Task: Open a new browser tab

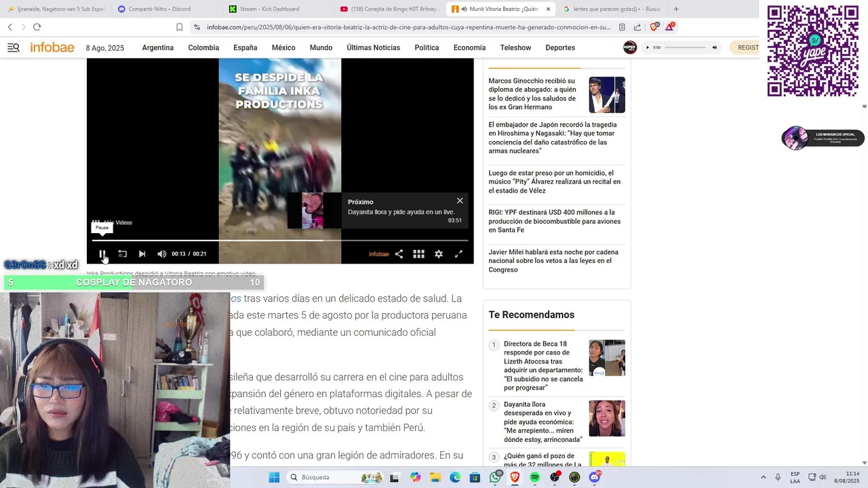Action: coord(676,9)
